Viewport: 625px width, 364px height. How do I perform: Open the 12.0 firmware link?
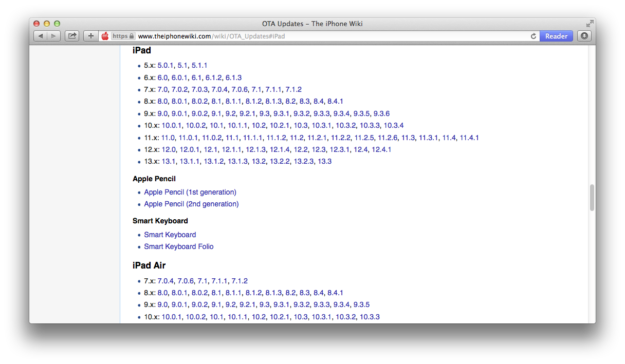click(x=169, y=149)
